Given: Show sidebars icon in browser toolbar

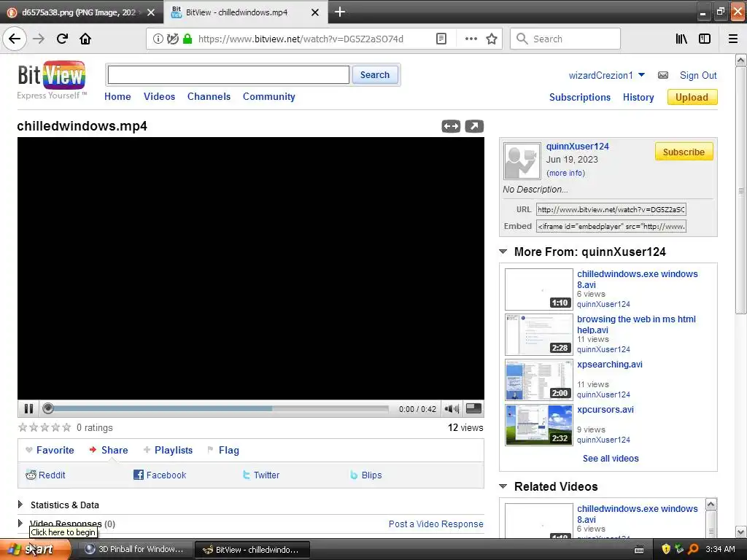Looking at the screenshot, I should [x=705, y=39].
